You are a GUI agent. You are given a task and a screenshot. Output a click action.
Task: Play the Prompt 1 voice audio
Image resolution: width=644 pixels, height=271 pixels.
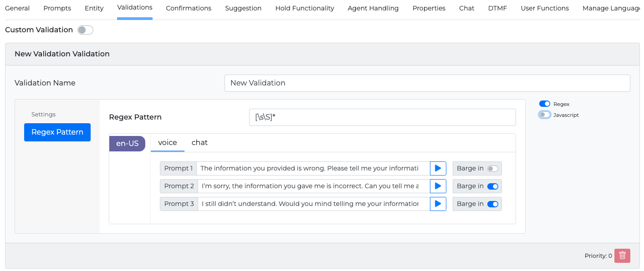[x=438, y=168]
